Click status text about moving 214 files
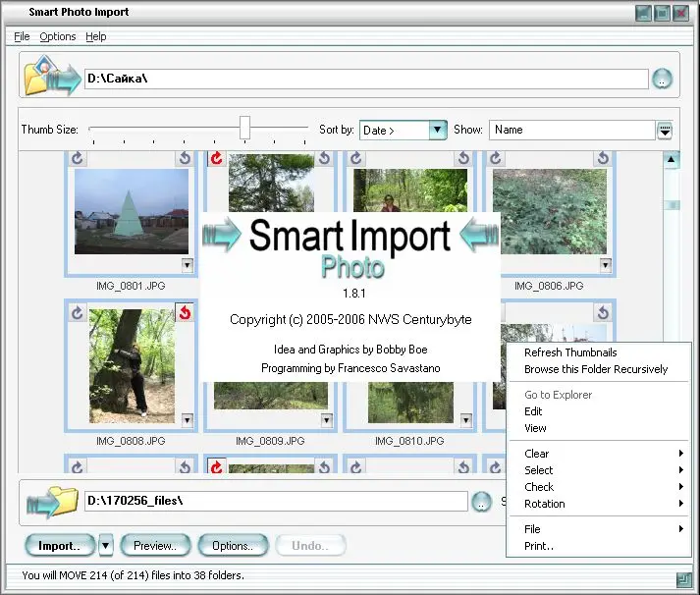Image resolution: width=700 pixels, height=595 pixels. (134, 575)
